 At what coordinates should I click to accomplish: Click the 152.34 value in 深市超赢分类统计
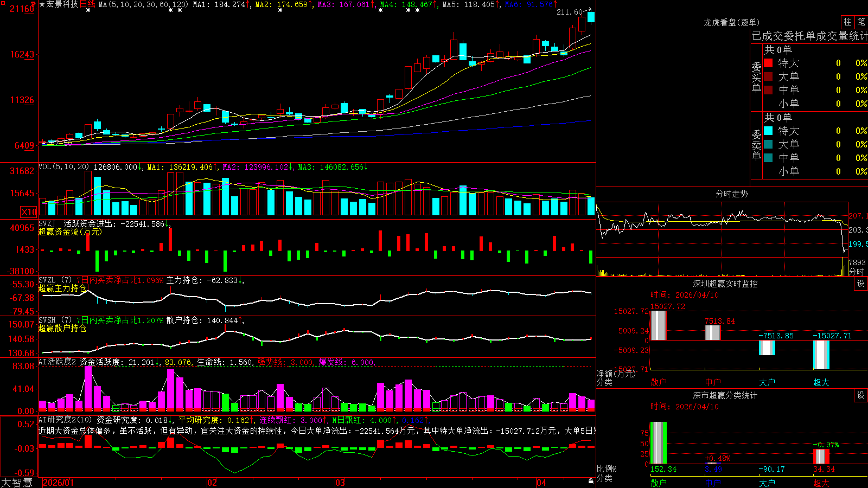[663, 469]
